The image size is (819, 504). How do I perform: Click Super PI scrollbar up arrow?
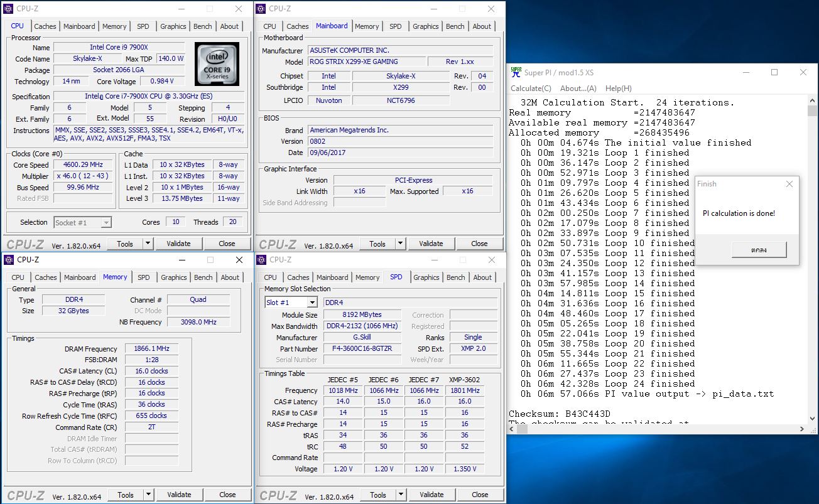coord(812,101)
